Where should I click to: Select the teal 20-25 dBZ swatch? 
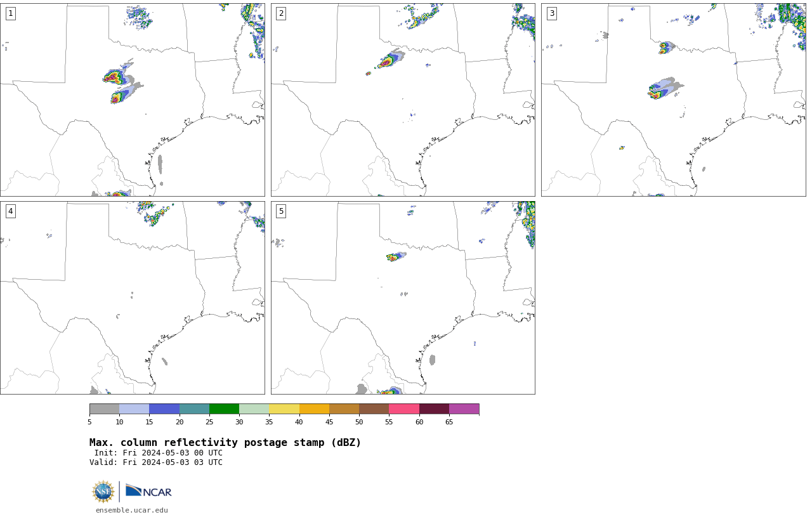click(194, 409)
